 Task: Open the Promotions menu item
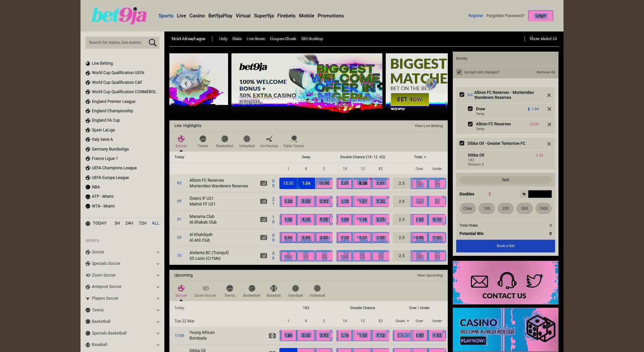click(x=331, y=16)
